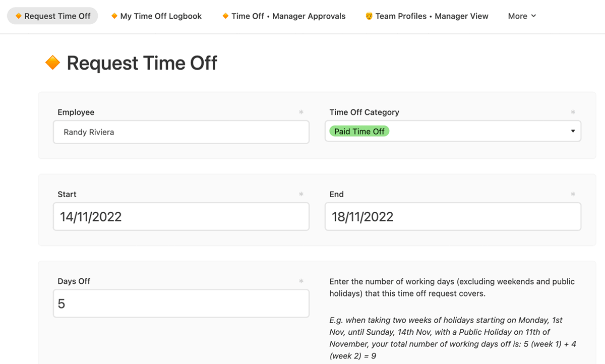605x364 pixels.
Task: Click diamond icon on My Time Off Logbook tab
Action: point(114,16)
